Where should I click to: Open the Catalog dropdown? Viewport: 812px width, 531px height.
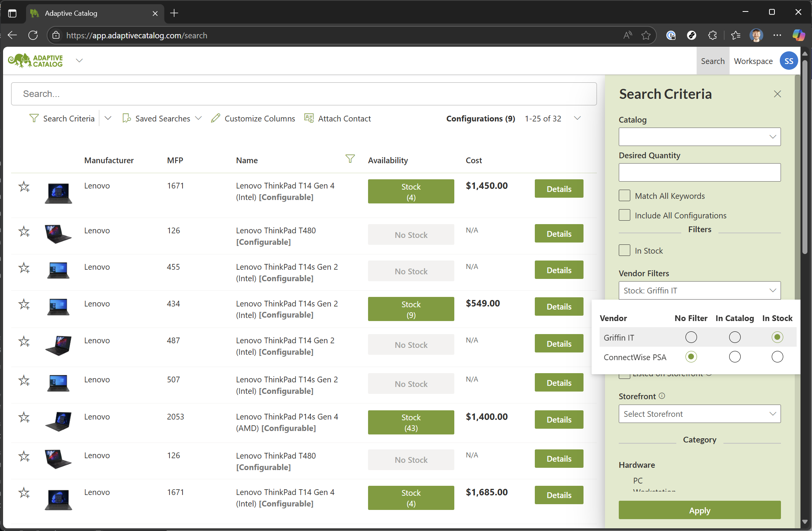click(699, 137)
